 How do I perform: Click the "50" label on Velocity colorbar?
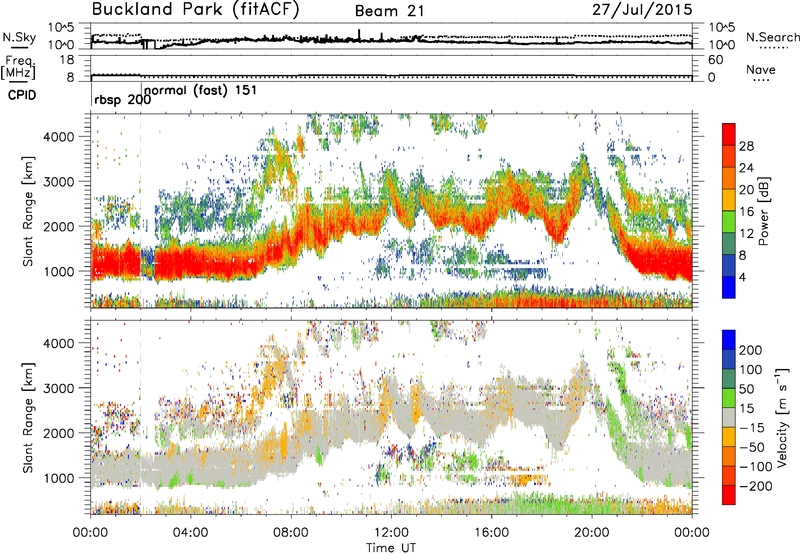click(747, 389)
